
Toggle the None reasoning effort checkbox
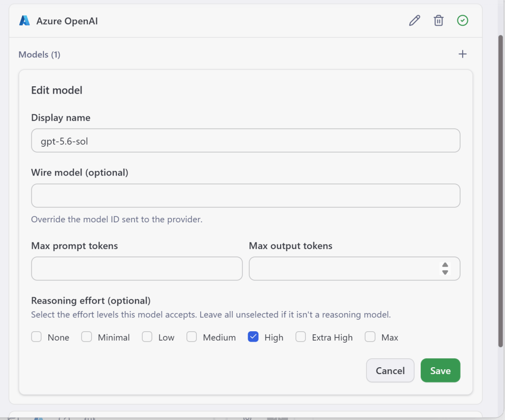click(x=36, y=337)
